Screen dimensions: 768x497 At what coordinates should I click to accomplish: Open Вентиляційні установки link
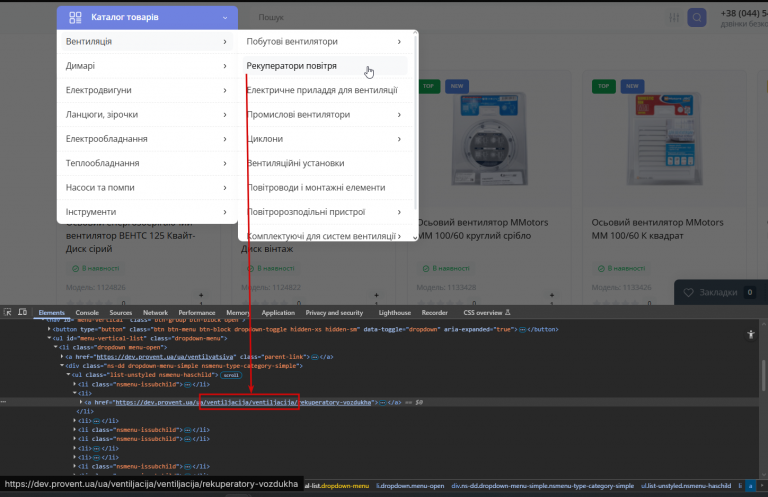(x=295, y=163)
